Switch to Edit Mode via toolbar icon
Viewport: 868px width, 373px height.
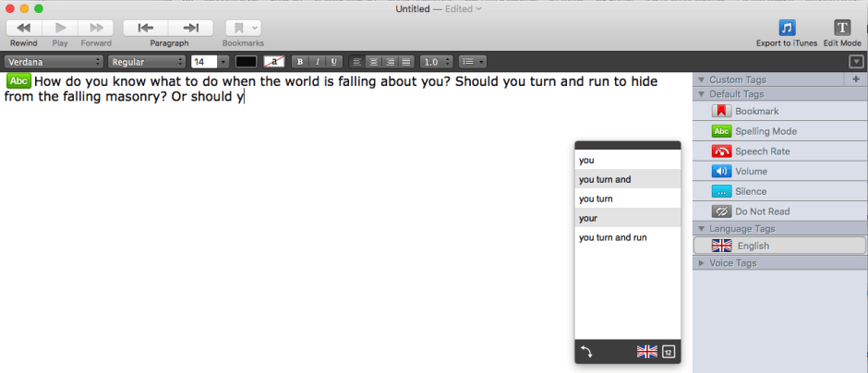point(841,28)
